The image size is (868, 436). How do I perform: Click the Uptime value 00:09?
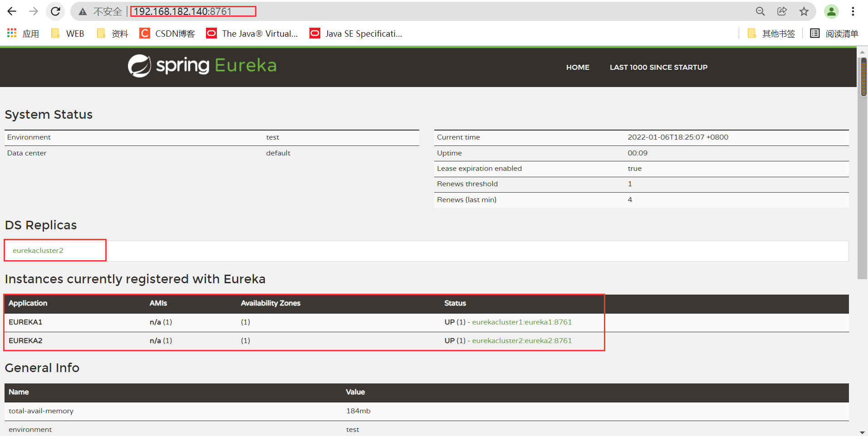[x=638, y=153]
